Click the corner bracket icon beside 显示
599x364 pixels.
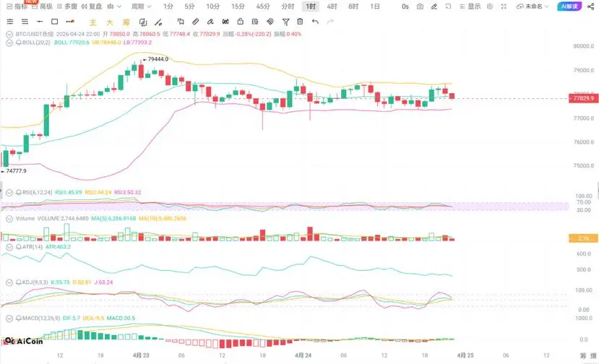[448, 6]
